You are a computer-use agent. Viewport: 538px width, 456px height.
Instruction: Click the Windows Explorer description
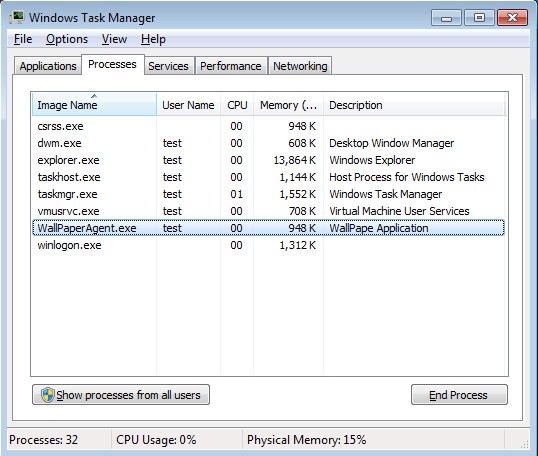pyautogui.click(x=372, y=160)
